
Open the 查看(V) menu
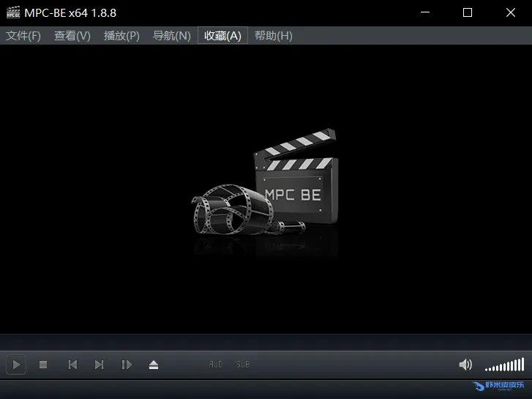(x=72, y=36)
